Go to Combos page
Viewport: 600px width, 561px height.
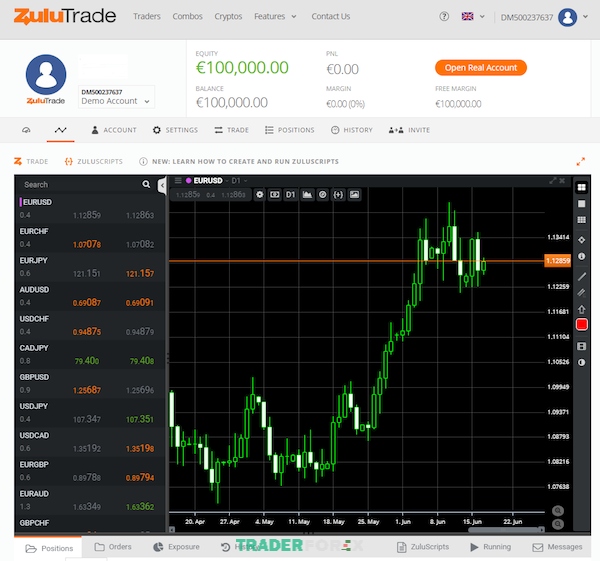point(188,16)
